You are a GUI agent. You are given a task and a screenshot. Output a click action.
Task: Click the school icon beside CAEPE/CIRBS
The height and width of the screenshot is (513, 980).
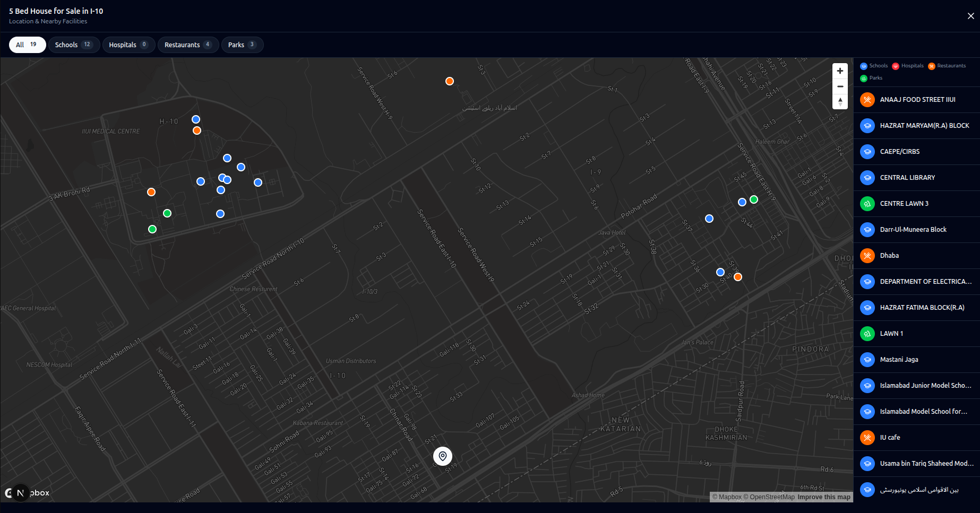(867, 152)
